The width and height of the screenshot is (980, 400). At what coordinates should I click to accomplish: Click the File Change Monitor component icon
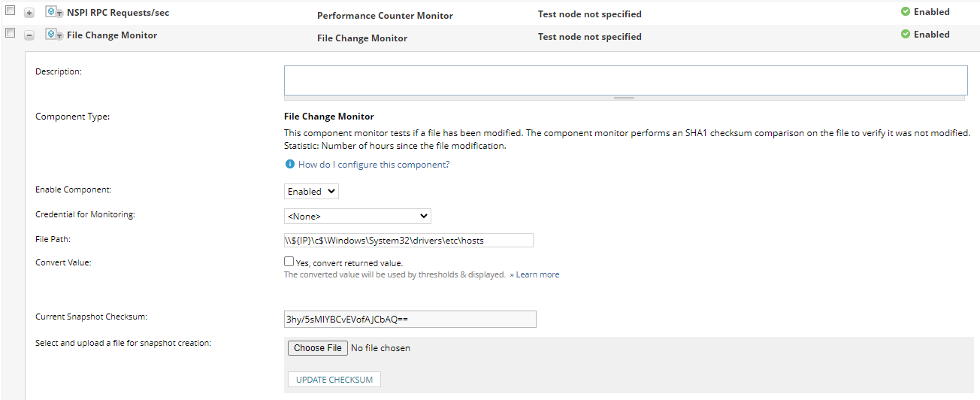53,35
